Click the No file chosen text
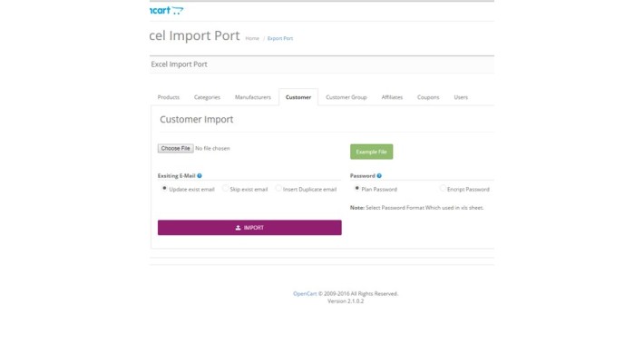Image resolution: width=644 pixels, height=345 pixels. (x=212, y=149)
